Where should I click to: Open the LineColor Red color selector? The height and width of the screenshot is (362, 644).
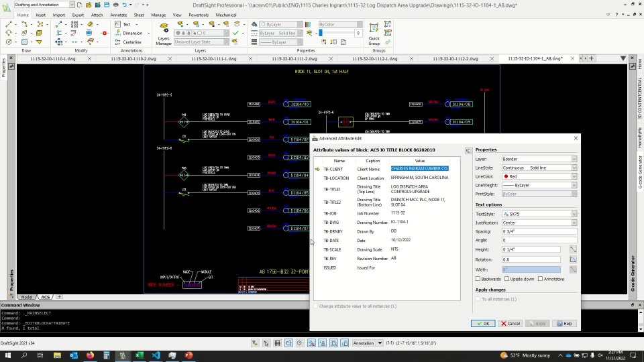(x=539, y=176)
